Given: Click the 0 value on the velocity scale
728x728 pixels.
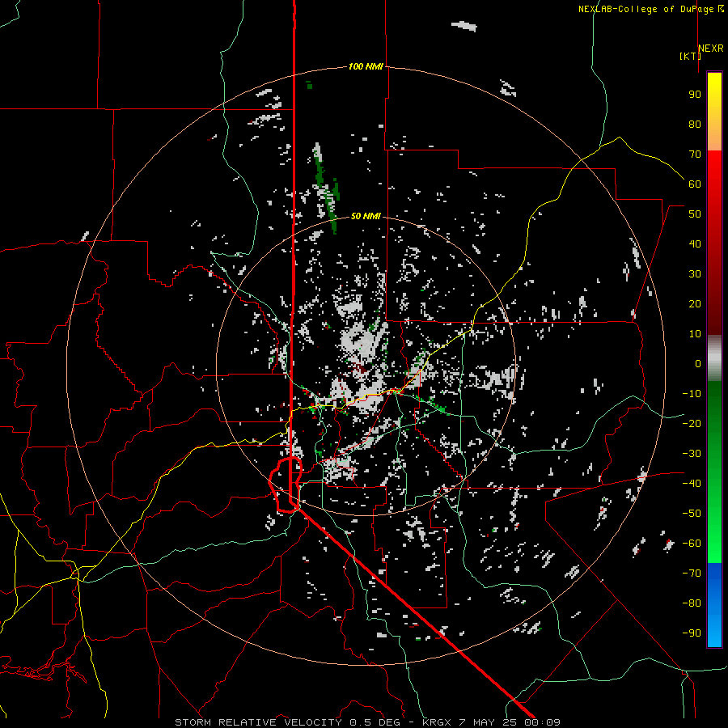Looking at the screenshot, I should pyautogui.click(x=698, y=363).
